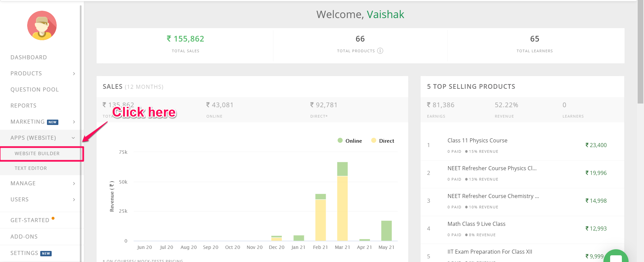
Task: Click the 65 total learners count
Action: point(535,39)
